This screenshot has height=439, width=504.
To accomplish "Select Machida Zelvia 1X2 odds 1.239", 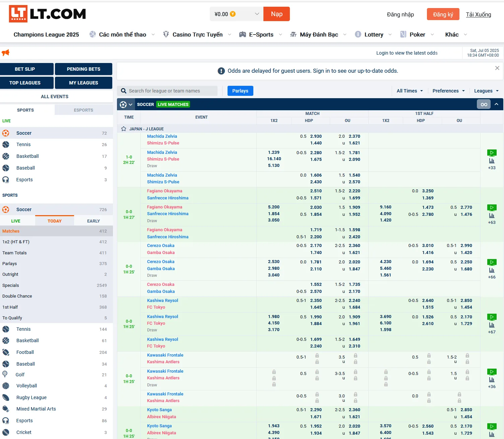I will 274,152.
